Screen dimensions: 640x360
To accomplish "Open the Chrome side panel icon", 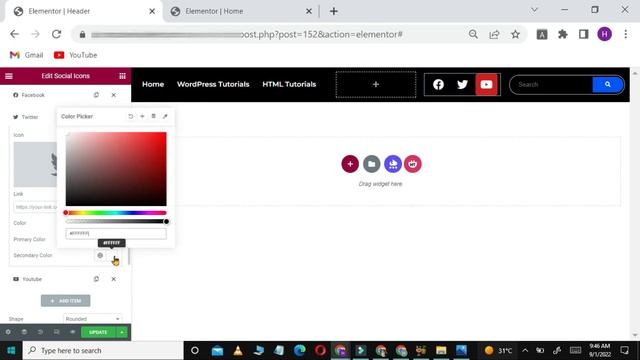I will click(583, 34).
